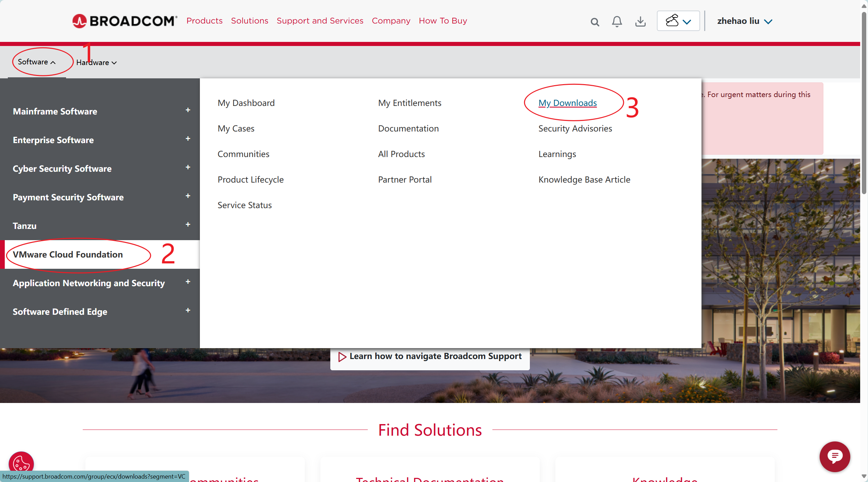Click the notifications bell icon
The width and height of the screenshot is (868, 482).
[x=617, y=21]
